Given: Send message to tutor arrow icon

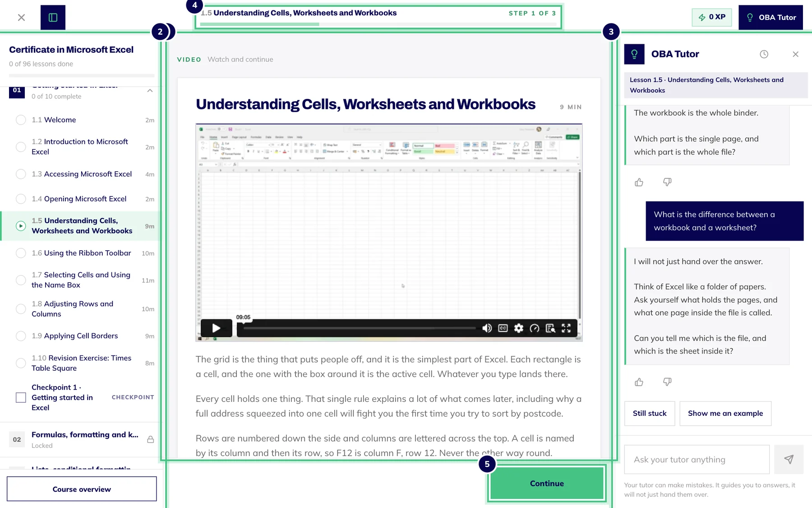Looking at the screenshot, I should pyautogui.click(x=789, y=459).
